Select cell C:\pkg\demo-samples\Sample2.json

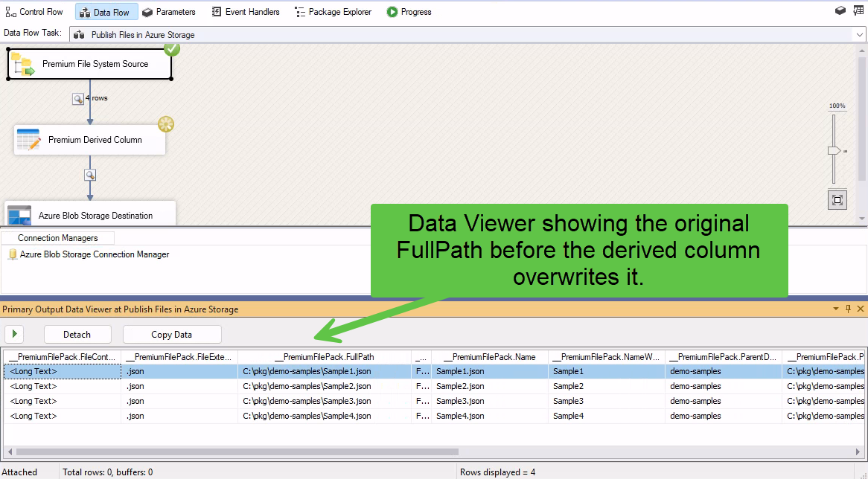pos(325,386)
